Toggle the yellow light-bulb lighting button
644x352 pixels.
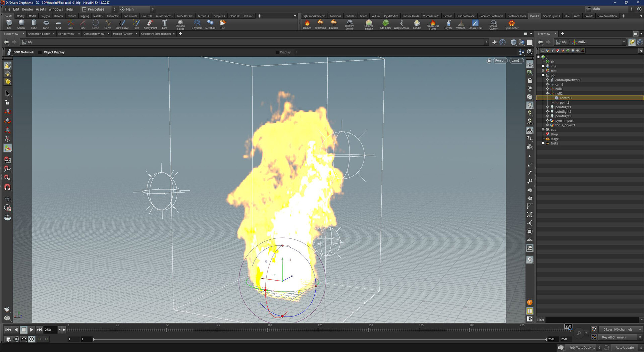(530, 113)
